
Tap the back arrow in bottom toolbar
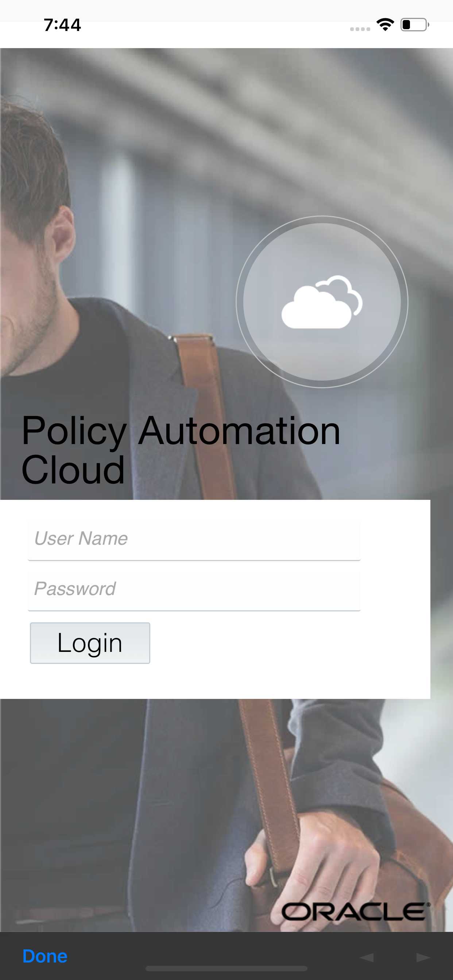tap(367, 957)
